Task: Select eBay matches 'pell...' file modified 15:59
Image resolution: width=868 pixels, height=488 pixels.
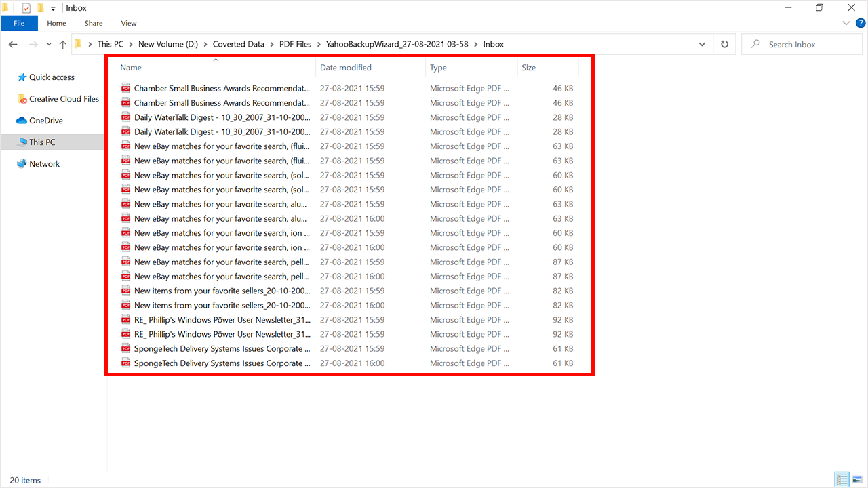Action: point(348,262)
